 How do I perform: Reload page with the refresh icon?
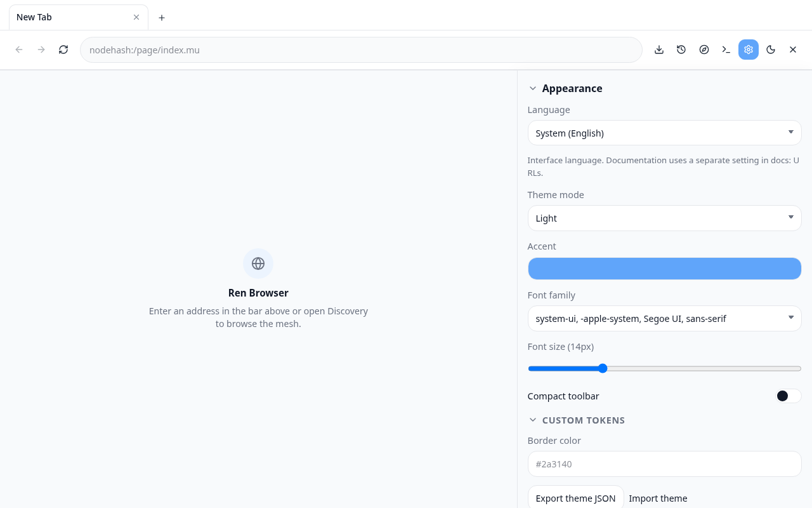[x=63, y=50]
